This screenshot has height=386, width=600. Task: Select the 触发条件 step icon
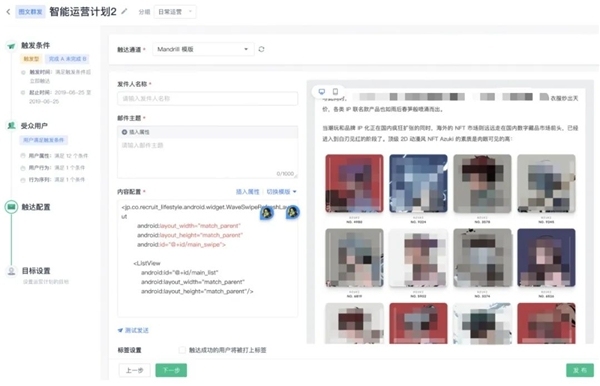coord(11,46)
